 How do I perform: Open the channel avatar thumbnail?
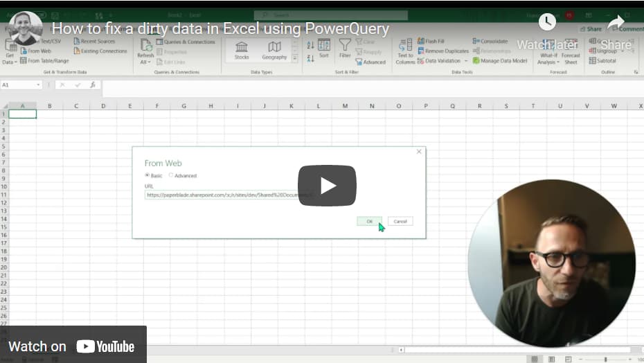coord(26,28)
